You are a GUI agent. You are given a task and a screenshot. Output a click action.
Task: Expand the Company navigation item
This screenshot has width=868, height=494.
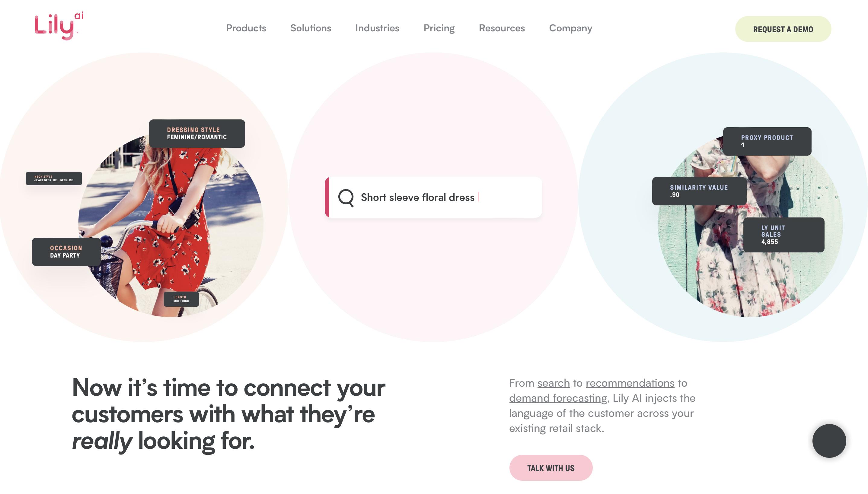(x=570, y=28)
